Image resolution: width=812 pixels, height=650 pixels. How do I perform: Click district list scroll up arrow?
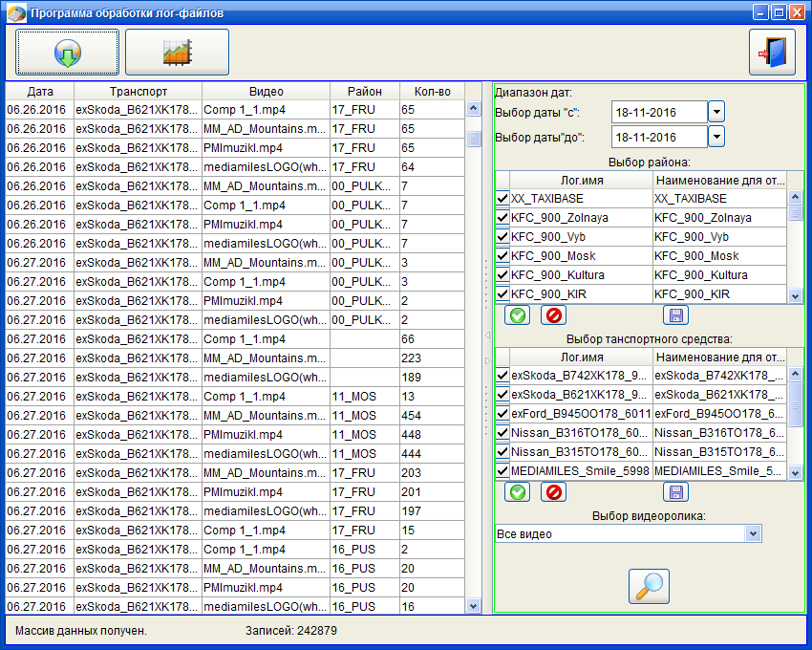coord(795,198)
